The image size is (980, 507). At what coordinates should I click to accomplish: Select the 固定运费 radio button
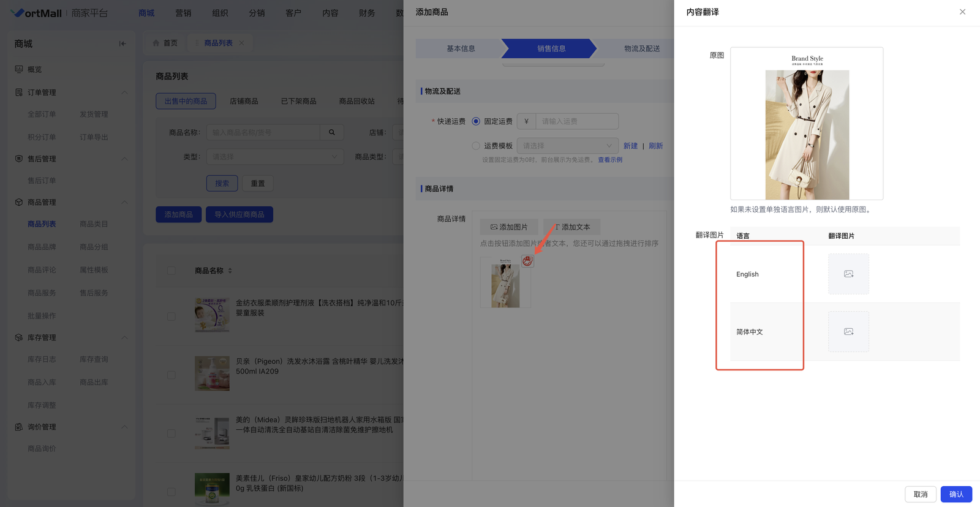coord(476,121)
